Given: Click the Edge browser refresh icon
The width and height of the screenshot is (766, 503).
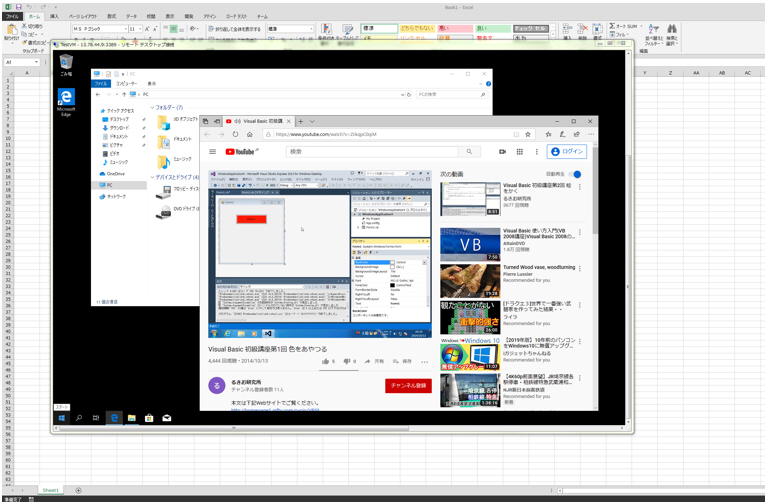Looking at the screenshot, I should tap(235, 134).
